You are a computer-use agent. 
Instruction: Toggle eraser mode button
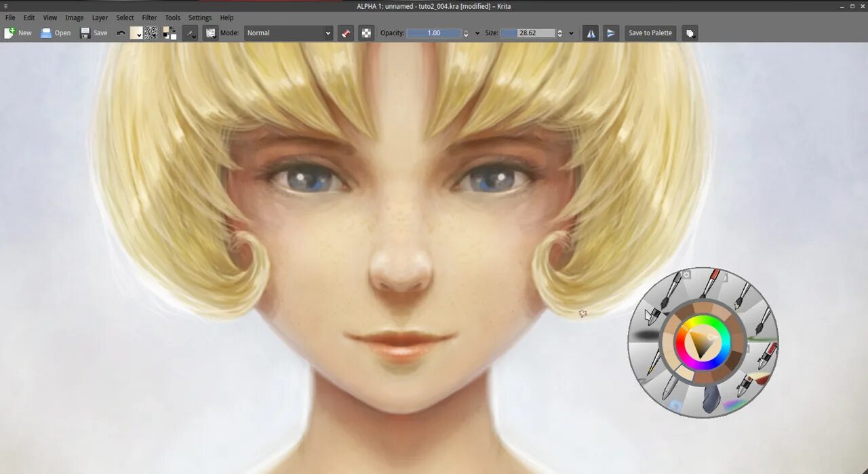pos(346,33)
